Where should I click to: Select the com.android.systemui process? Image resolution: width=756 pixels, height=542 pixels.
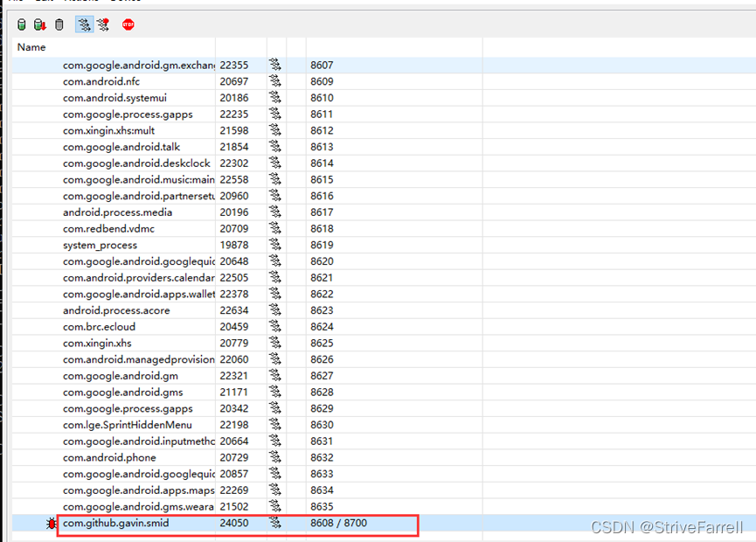click(x=114, y=98)
